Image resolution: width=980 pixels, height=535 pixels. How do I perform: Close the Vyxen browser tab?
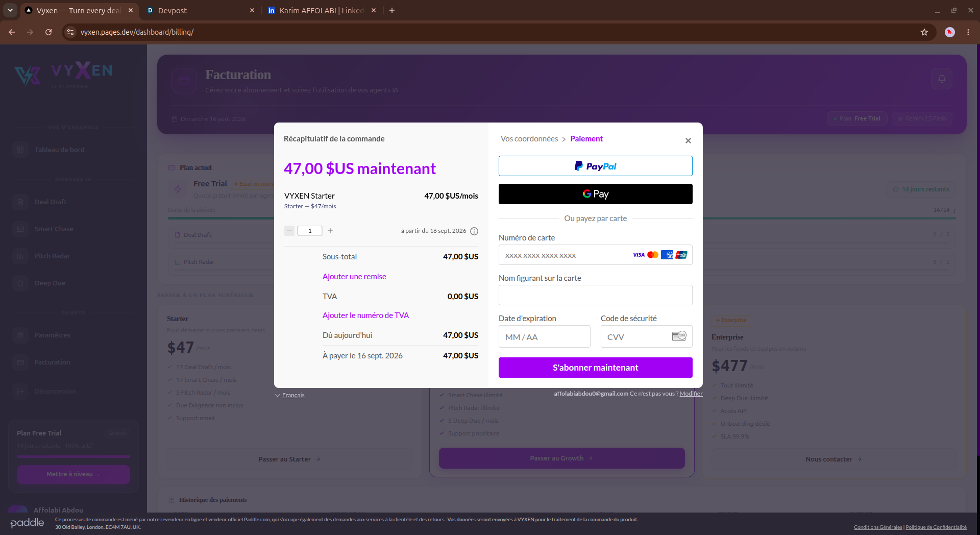pos(131,10)
